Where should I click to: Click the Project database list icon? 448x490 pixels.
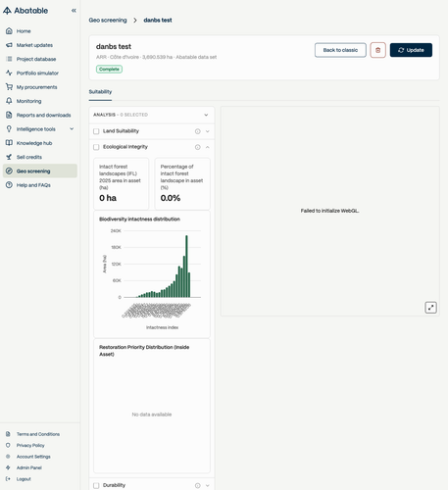click(x=9, y=59)
